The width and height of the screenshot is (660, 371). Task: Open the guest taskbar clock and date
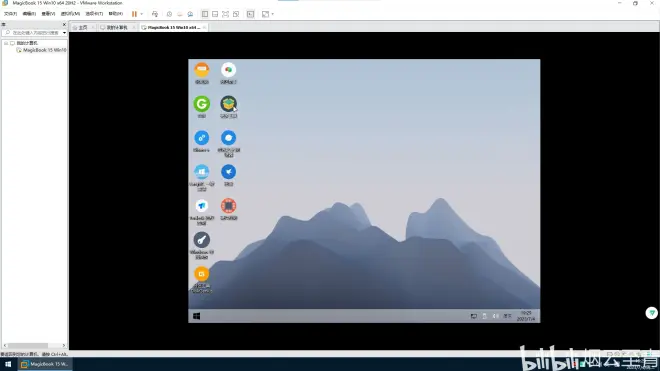pyautogui.click(x=526, y=316)
